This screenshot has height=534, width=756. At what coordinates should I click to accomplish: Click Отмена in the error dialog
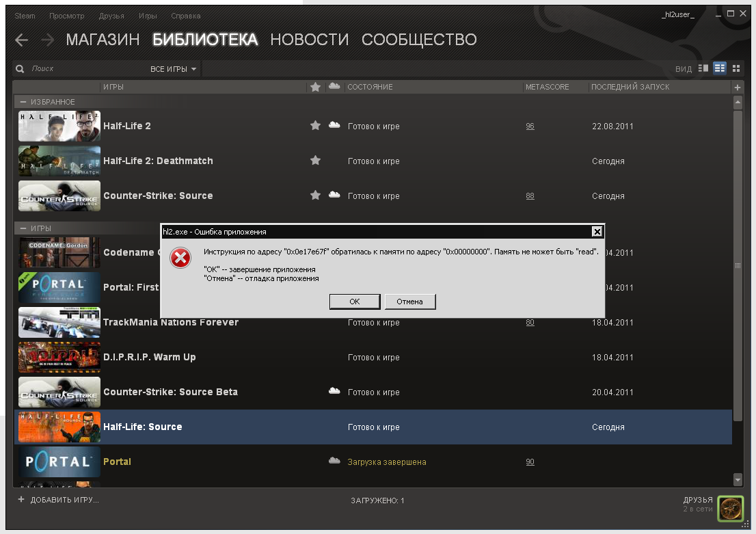pyautogui.click(x=410, y=302)
